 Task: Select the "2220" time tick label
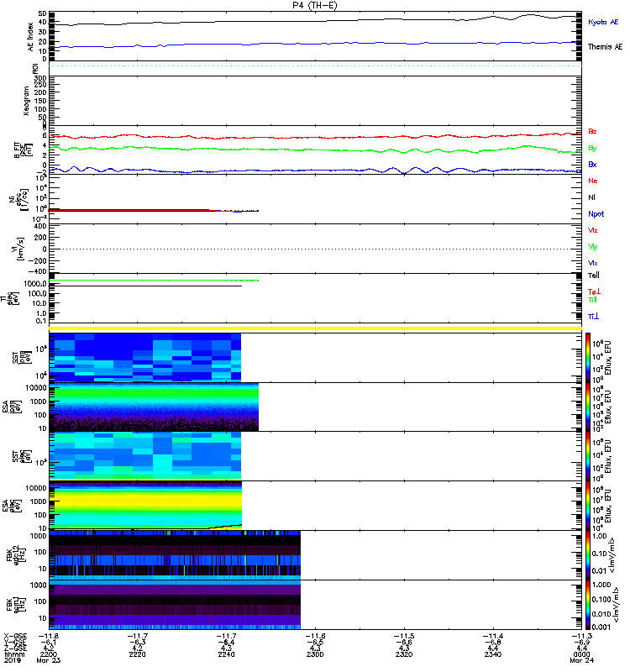click(137, 654)
